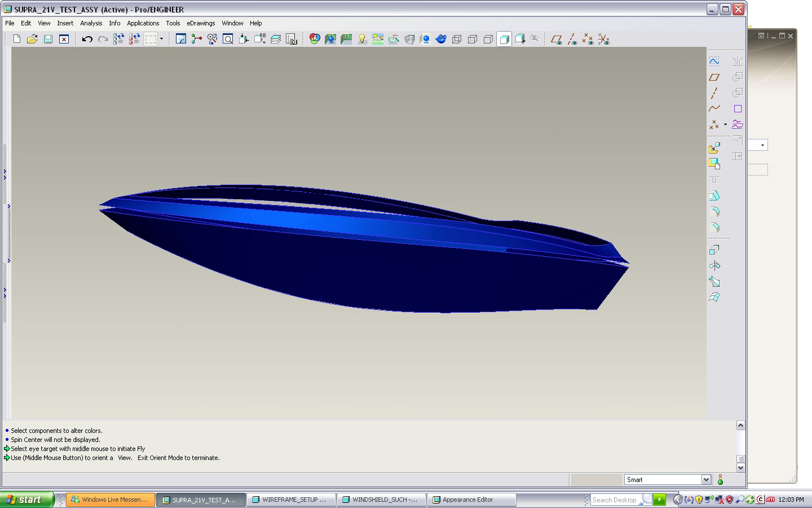Switch display to wireframe
The image size is (812, 508).
[457, 39]
